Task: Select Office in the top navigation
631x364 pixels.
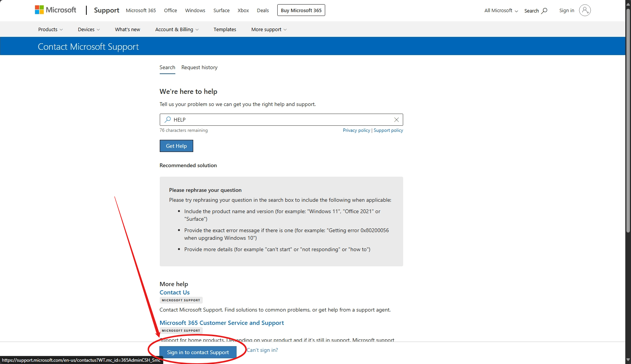Action: point(170,11)
